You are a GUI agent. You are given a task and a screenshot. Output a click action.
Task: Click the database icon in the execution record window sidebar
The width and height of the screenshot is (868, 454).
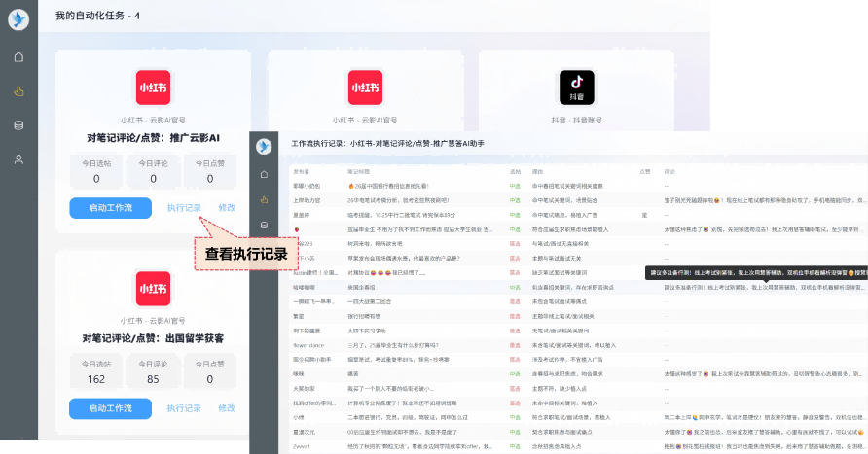coord(264,226)
